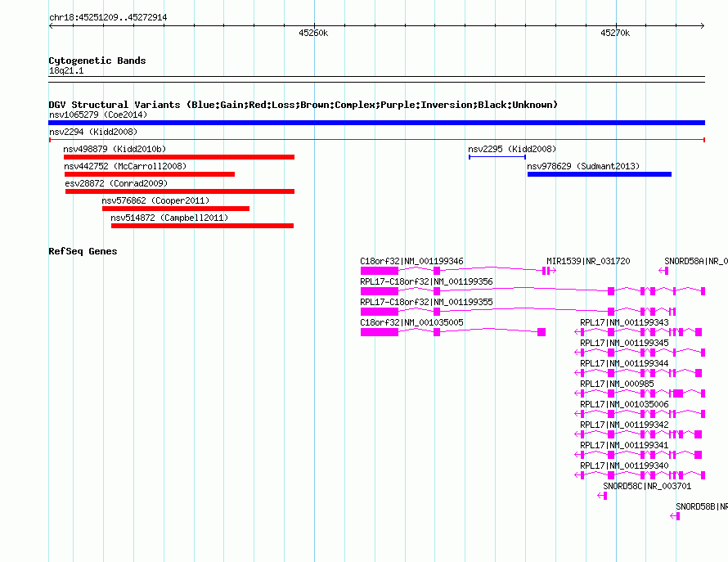Click the DGV Structural Variants track title
Viewport: 728px width, 562px height.
point(303,105)
